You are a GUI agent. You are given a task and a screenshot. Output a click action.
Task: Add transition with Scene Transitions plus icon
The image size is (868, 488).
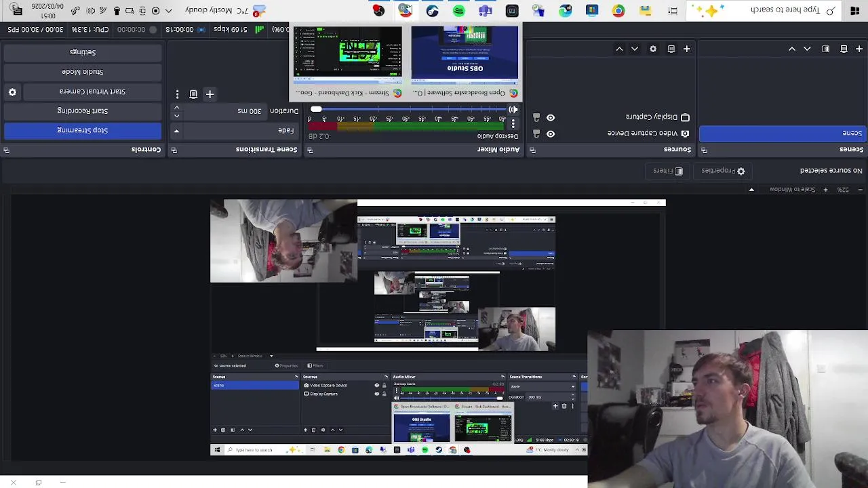point(210,94)
